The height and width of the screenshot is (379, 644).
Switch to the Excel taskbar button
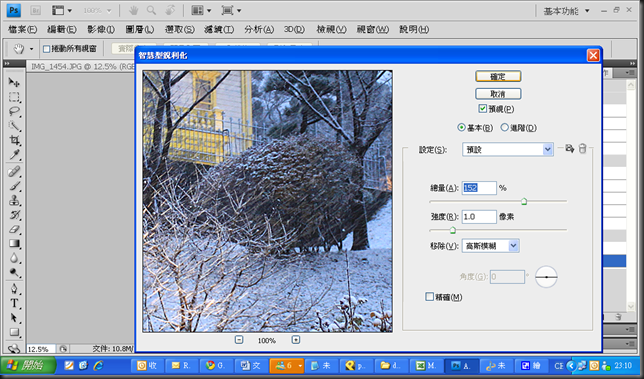426,365
